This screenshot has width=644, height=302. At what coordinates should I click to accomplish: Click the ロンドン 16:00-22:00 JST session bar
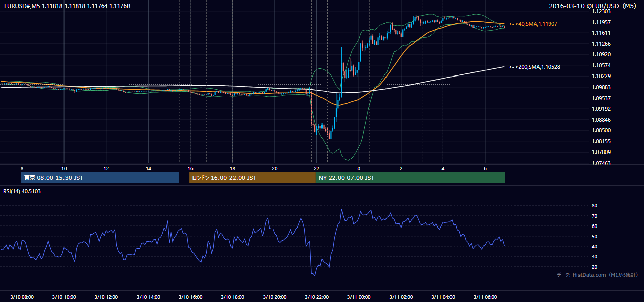[x=252, y=178]
